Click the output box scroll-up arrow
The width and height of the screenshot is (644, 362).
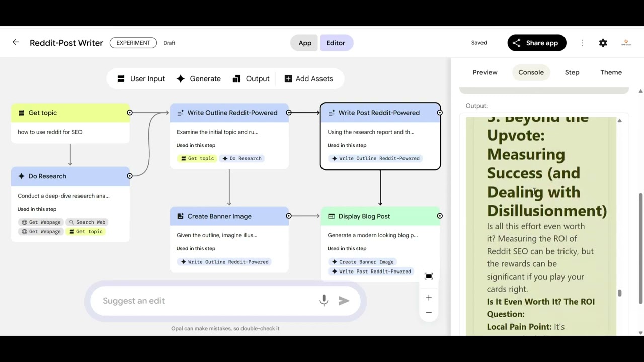619,121
